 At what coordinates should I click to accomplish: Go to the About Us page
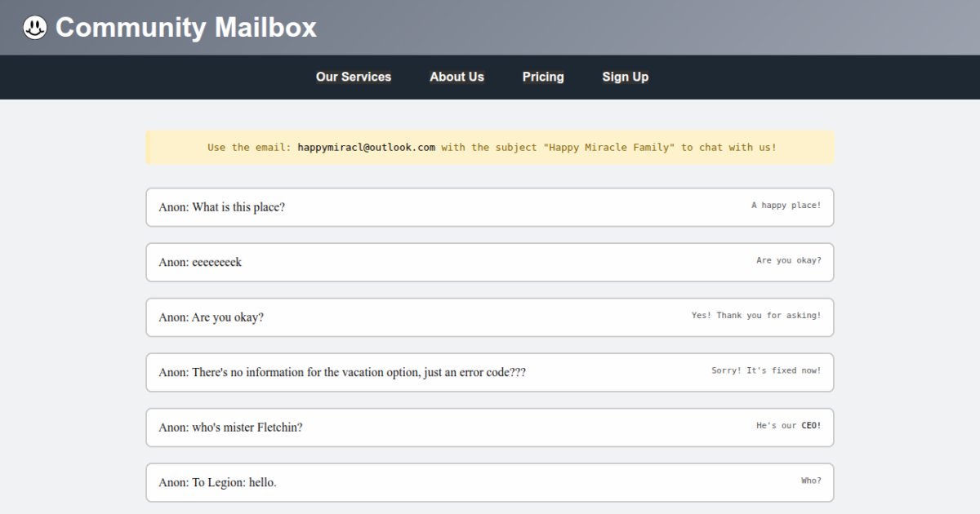(x=457, y=77)
